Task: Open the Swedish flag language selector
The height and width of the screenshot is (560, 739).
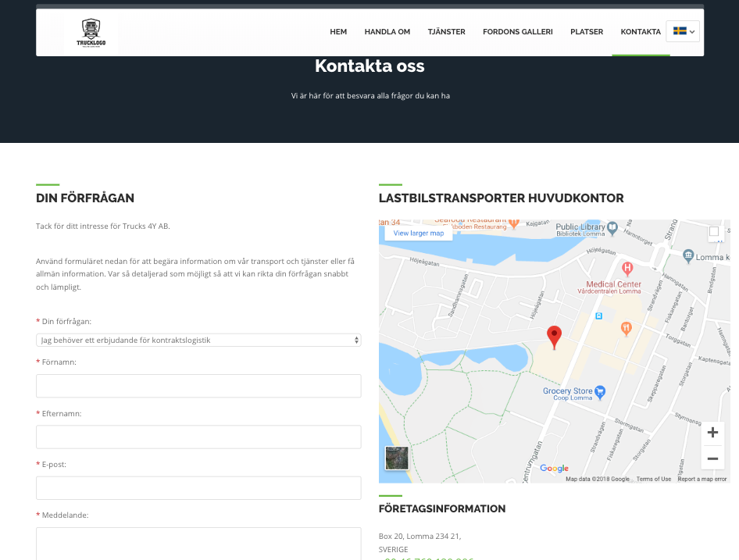Action: tap(683, 31)
